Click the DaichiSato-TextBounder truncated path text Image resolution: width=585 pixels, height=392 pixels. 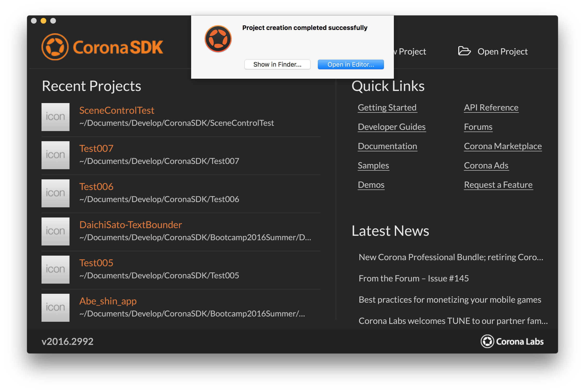pyautogui.click(x=195, y=238)
